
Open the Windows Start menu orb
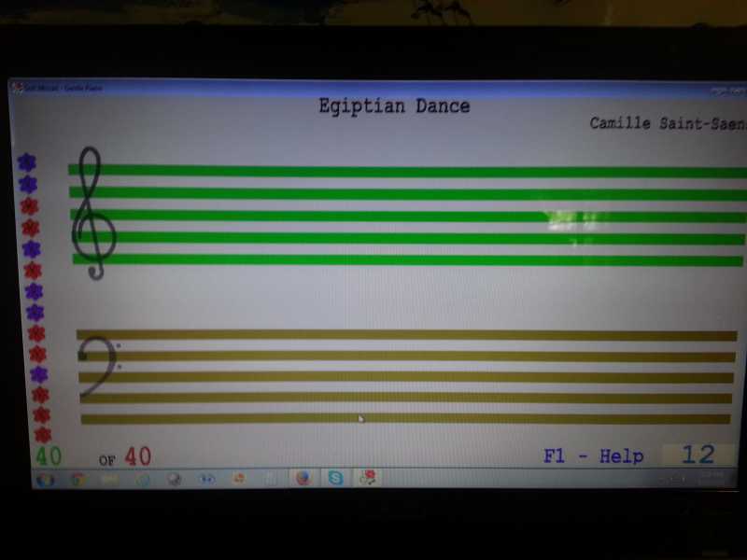coord(45,480)
